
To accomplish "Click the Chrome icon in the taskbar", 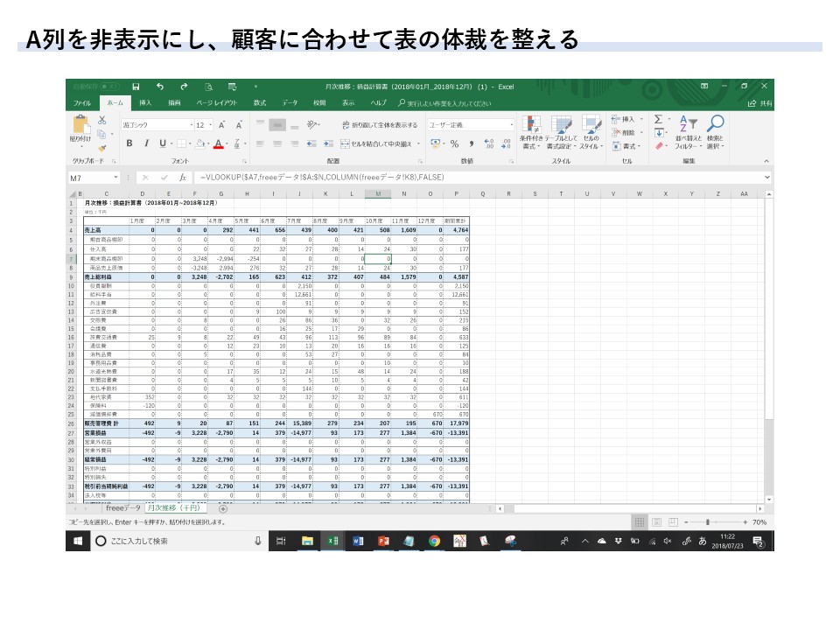I will [x=434, y=542].
